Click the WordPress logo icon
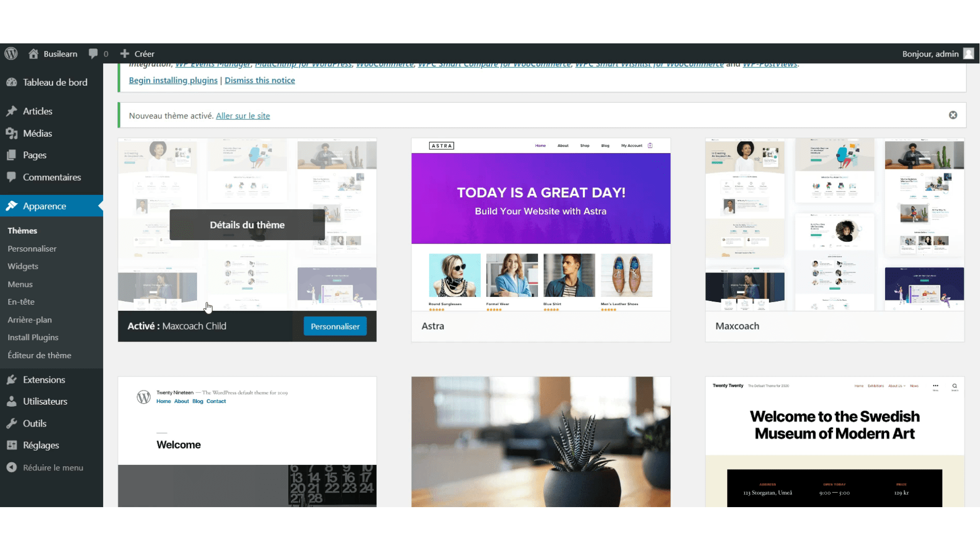Screen dimensions: 980x551 [12, 54]
